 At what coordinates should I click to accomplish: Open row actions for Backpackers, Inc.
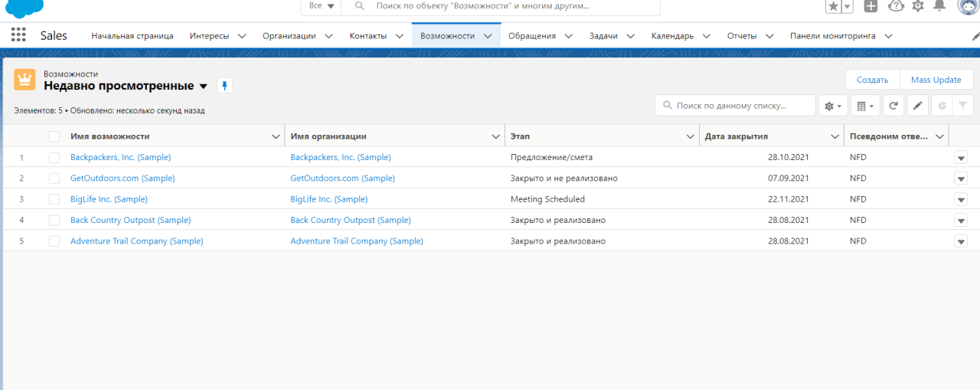point(961,157)
